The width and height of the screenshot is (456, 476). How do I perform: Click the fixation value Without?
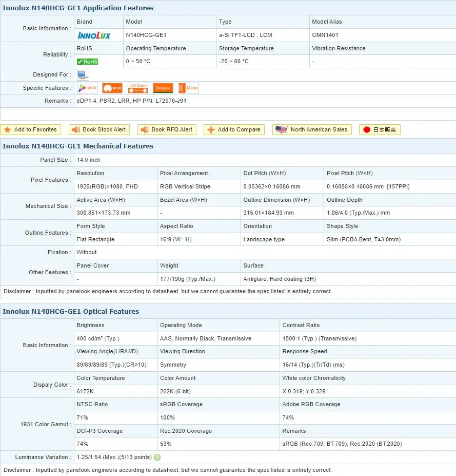[87, 252]
